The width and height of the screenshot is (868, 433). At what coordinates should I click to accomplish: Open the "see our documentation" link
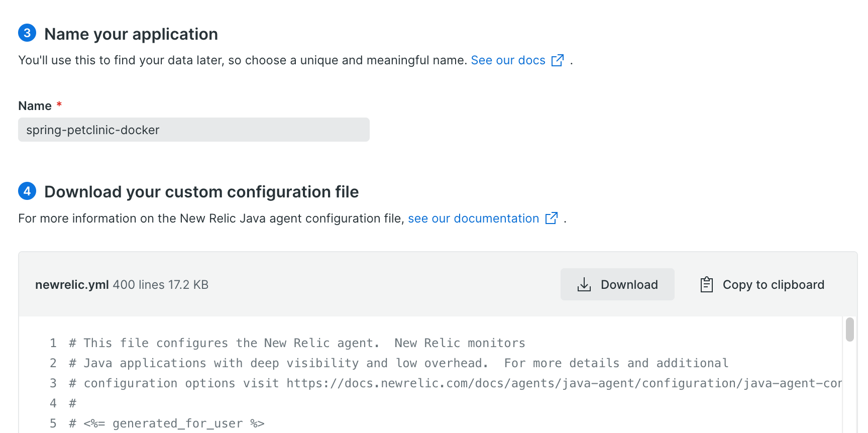click(x=473, y=219)
